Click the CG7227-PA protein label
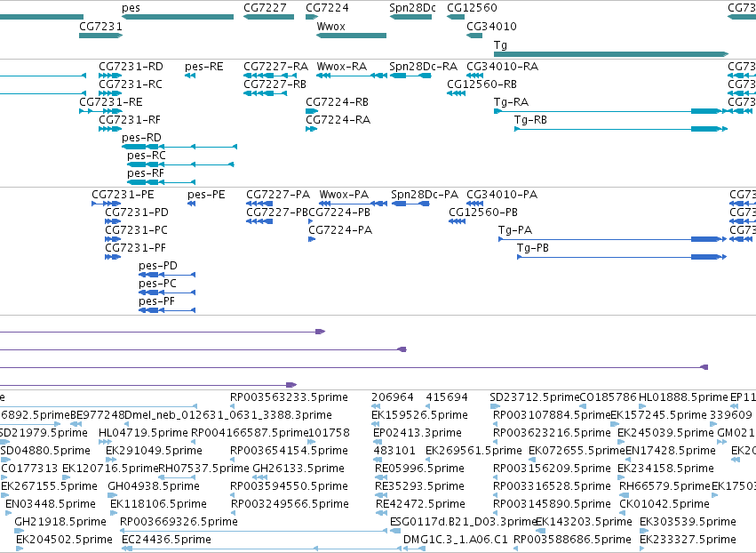Image resolution: width=756 pixels, height=553 pixels. tap(278, 195)
